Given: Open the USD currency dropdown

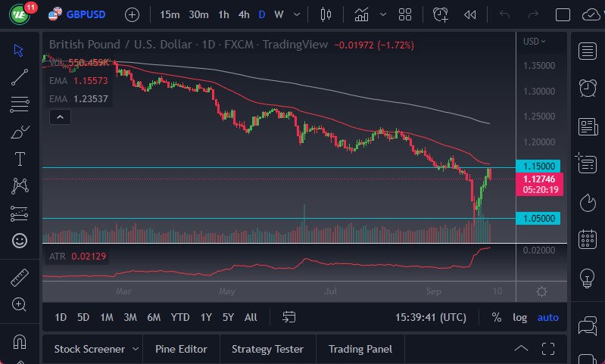Looking at the screenshot, I should [x=534, y=41].
